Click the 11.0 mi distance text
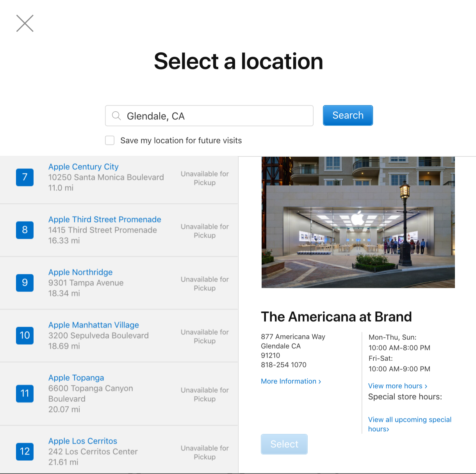 coord(61,188)
